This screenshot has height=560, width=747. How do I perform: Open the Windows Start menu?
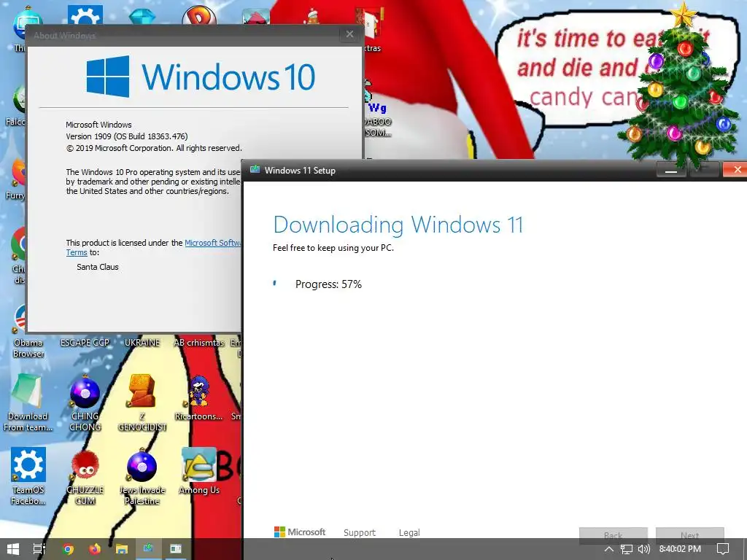point(13,549)
